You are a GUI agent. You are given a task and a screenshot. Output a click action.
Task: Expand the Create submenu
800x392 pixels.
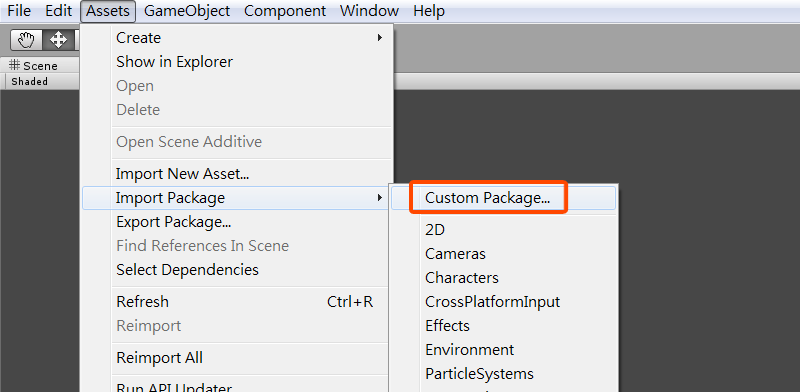click(x=237, y=38)
